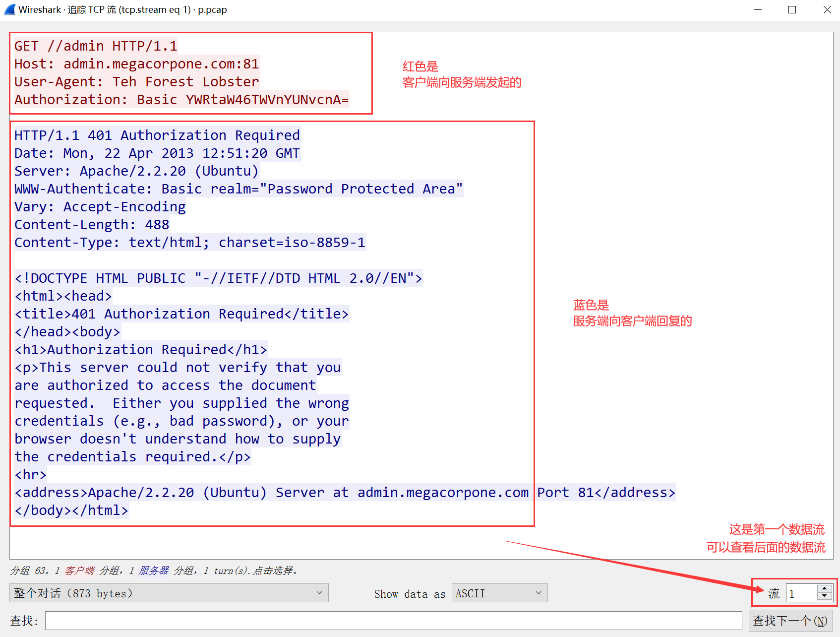The image size is (840, 637).
Task: Click the Server: Apache/2.2.20 (Ubuntu) line
Action: click(136, 171)
